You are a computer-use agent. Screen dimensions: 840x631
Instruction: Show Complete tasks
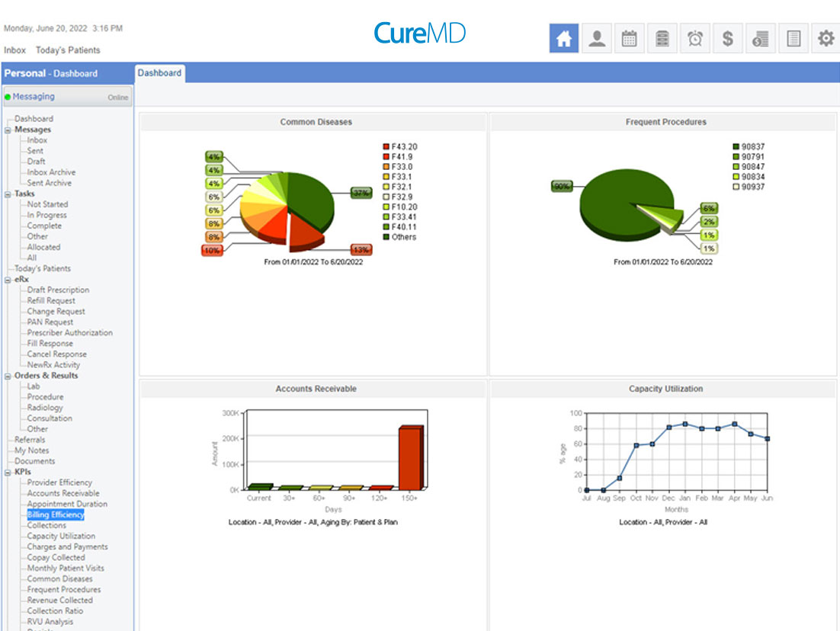click(x=44, y=226)
